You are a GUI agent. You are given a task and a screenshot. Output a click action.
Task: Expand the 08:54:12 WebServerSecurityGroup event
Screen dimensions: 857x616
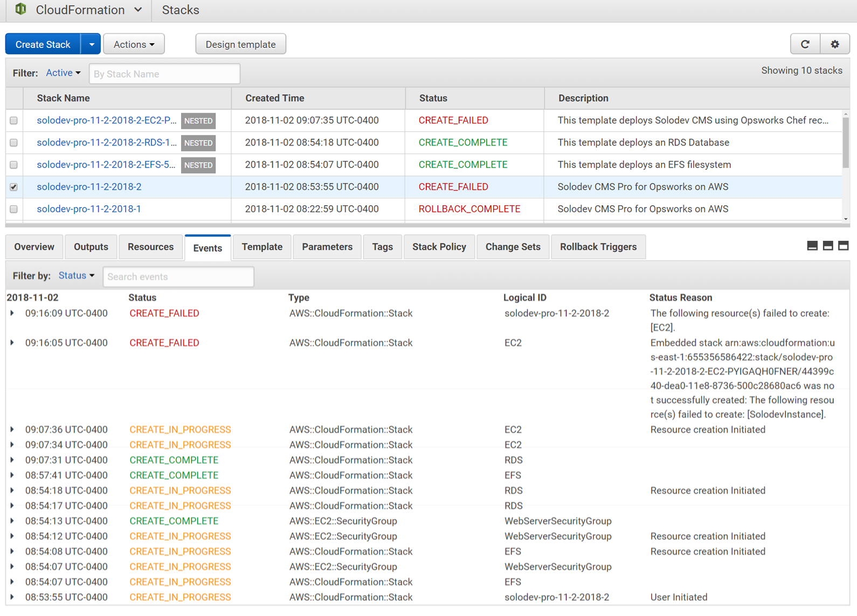click(12, 536)
